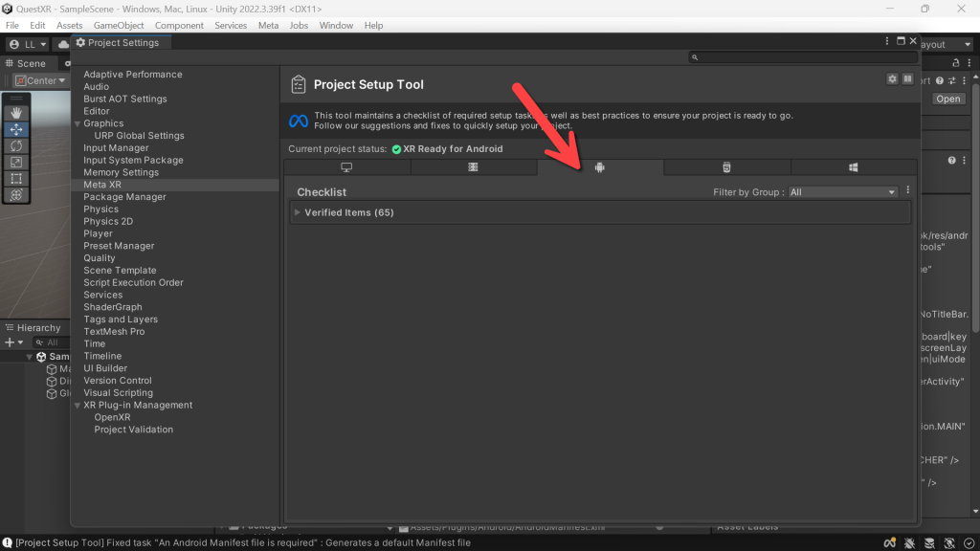The width and height of the screenshot is (980, 551).
Task: Select the Transform tool in Scene toolbar
Action: coord(16,194)
